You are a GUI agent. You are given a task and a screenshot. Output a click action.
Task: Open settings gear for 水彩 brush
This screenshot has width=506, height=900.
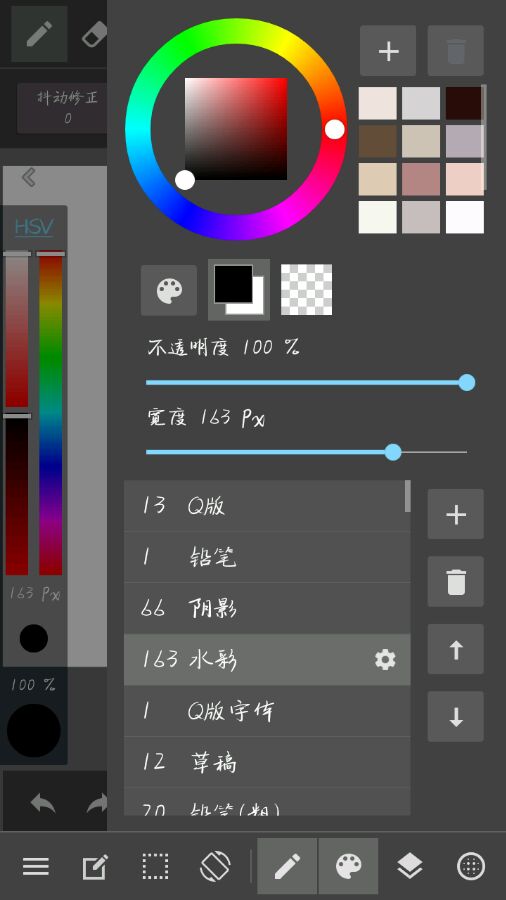(385, 660)
